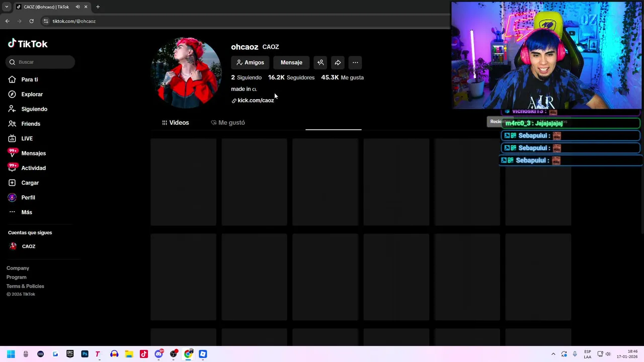644x362 pixels.
Task: Expand Terms & Policies footer section
Action: pos(25,286)
